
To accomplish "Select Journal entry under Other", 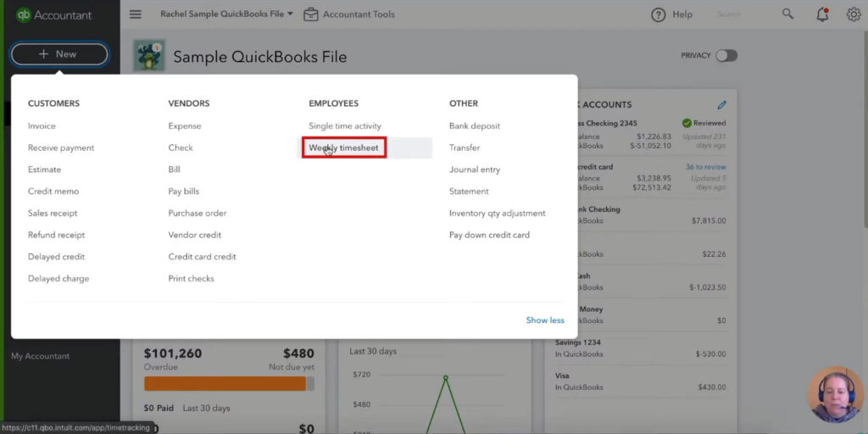I will (x=475, y=170).
